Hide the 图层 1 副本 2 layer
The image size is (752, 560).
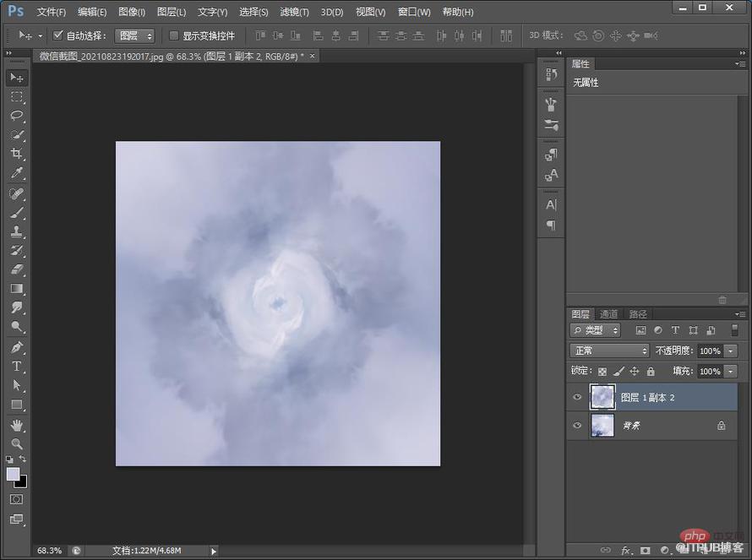(577, 397)
